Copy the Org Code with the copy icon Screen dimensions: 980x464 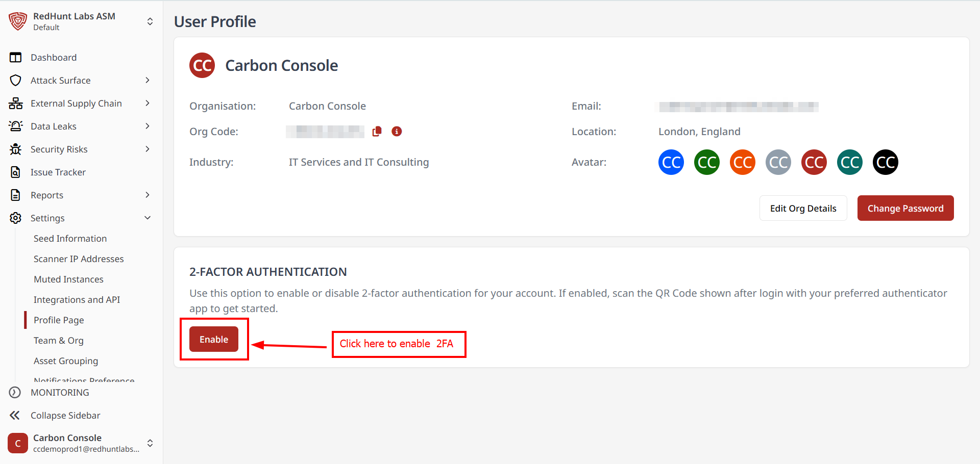[x=377, y=132]
